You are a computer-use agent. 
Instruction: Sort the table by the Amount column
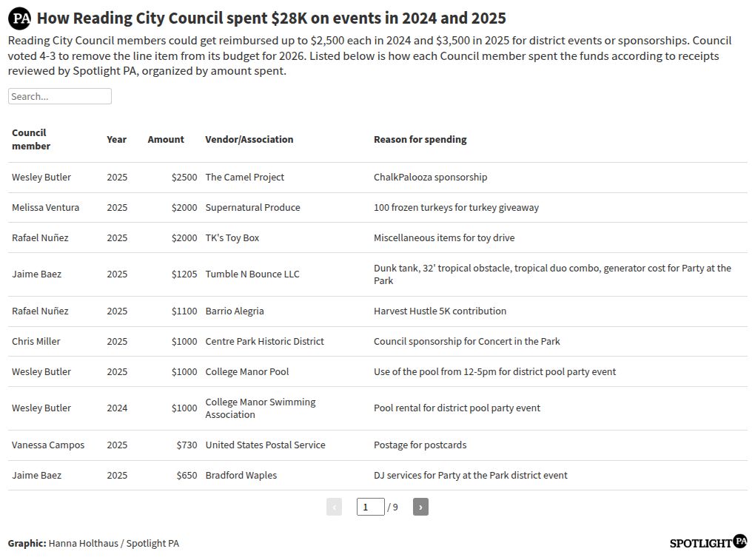(x=166, y=139)
